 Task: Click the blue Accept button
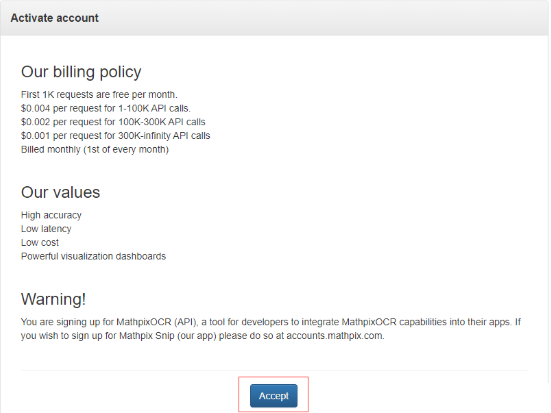click(x=274, y=396)
